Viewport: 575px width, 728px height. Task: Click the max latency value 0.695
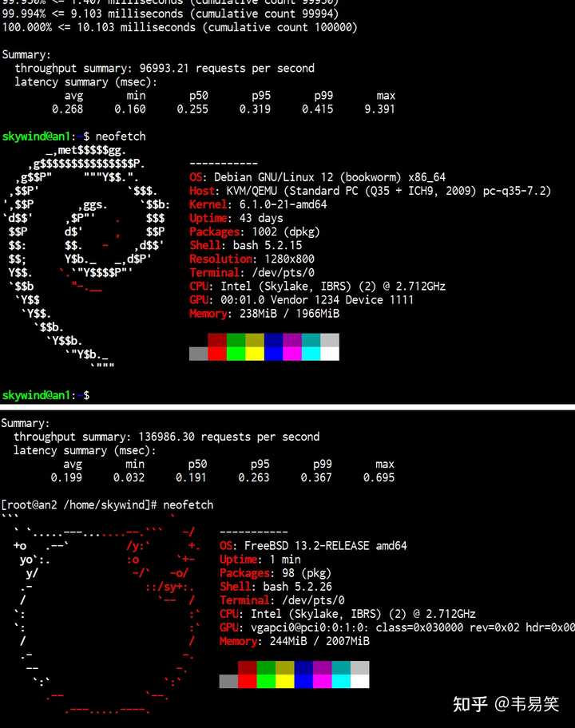point(379,477)
